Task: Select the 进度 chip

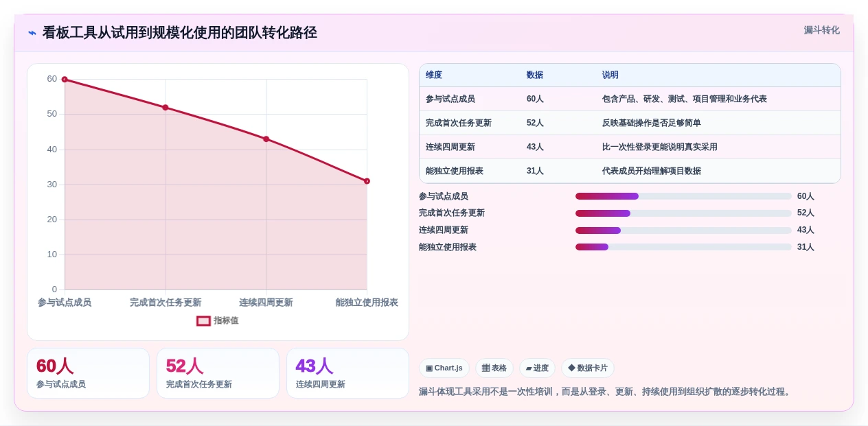Action: [x=537, y=368]
